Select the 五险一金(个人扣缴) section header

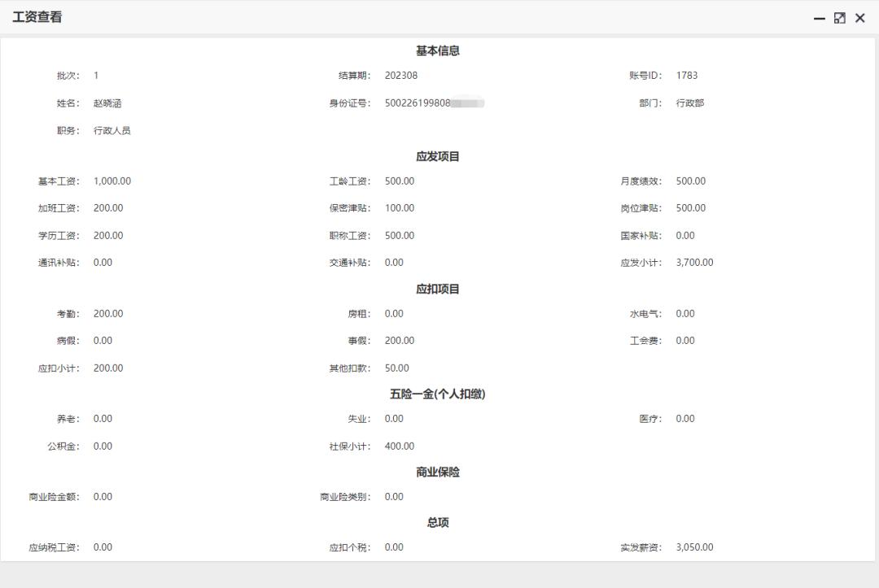click(439, 394)
